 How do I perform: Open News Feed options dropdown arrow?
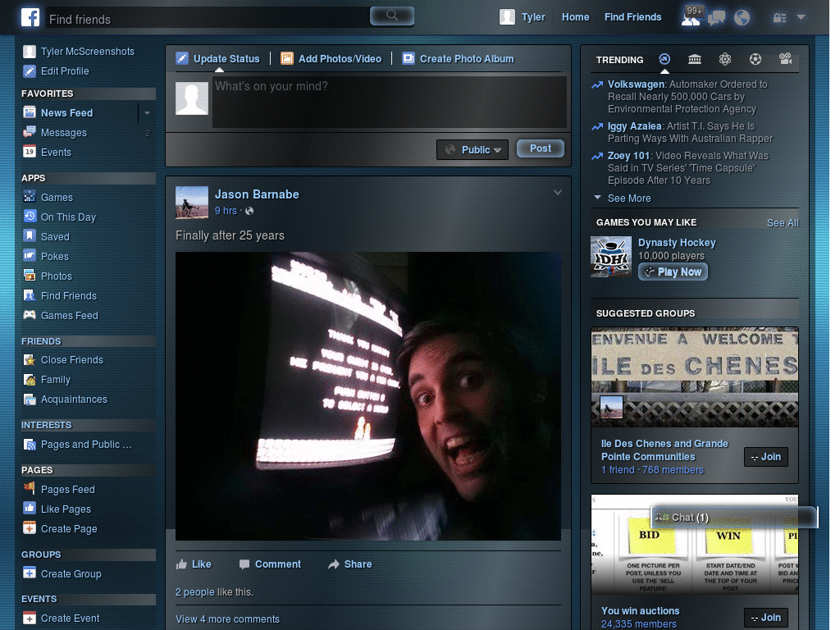(x=147, y=113)
